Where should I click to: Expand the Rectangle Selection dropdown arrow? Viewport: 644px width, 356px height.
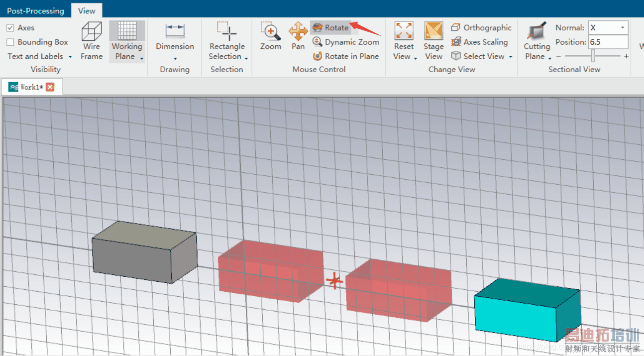click(246, 58)
